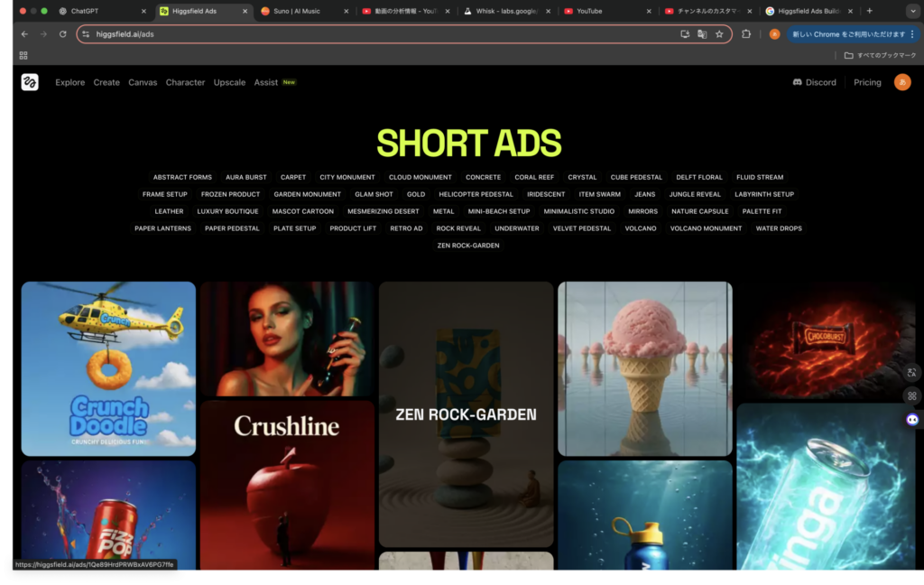Open the extensions puzzle icon
The image size is (924, 585).
pyautogui.click(x=746, y=34)
